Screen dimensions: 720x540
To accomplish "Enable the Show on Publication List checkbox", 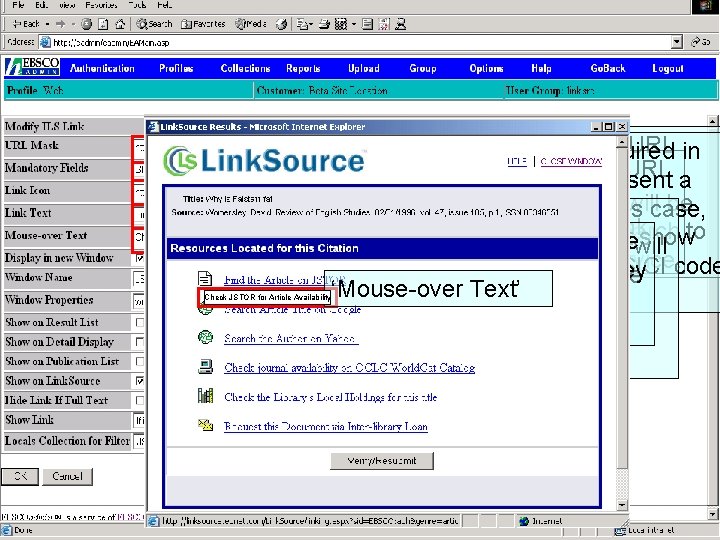I will pyautogui.click(x=140, y=361).
